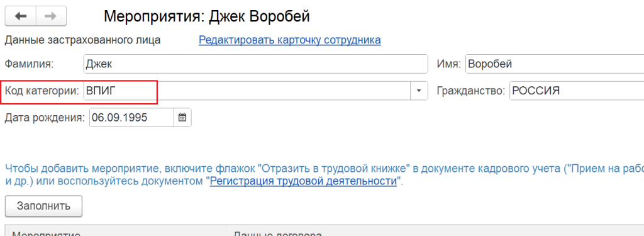Click the label Данные застрахованного лица
644x236 pixels.
(82, 40)
